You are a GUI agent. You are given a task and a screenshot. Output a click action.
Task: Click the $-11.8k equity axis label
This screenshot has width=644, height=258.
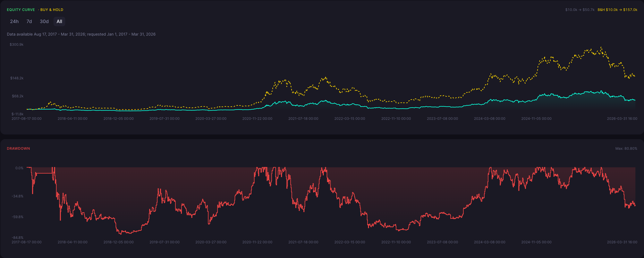(x=17, y=114)
